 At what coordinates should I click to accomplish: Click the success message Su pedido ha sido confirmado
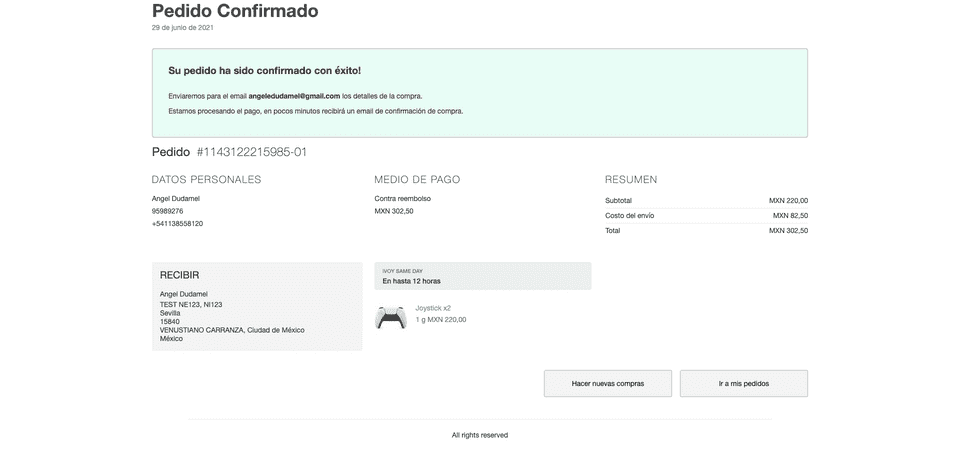[264, 71]
